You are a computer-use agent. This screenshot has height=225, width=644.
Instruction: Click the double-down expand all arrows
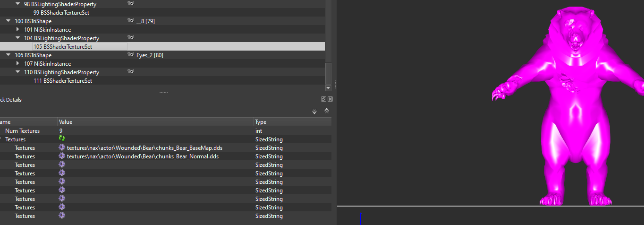[x=314, y=112]
